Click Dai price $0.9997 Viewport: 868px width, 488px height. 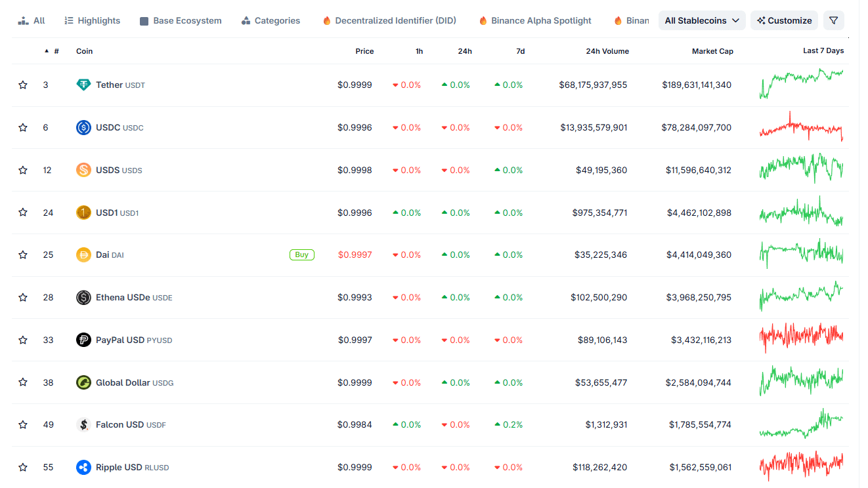355,255
